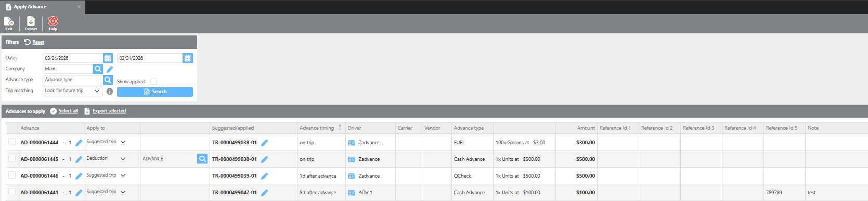Edit trip TR-0000499039-01 pencil icon
The width and height of the screenshot is (868, 201).
pyautogui.click(x=264, y=176)
